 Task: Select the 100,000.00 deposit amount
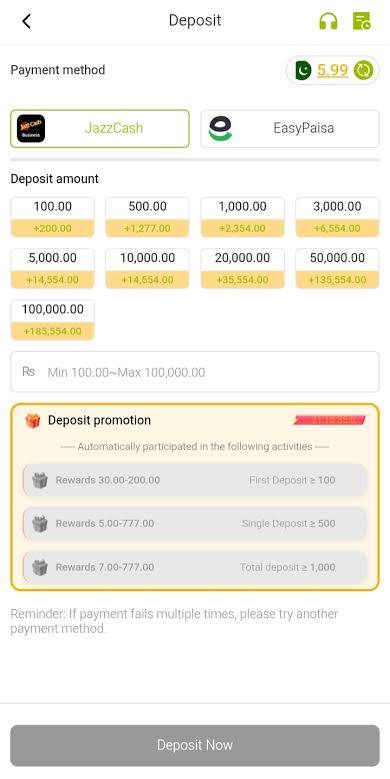(53, 320)
